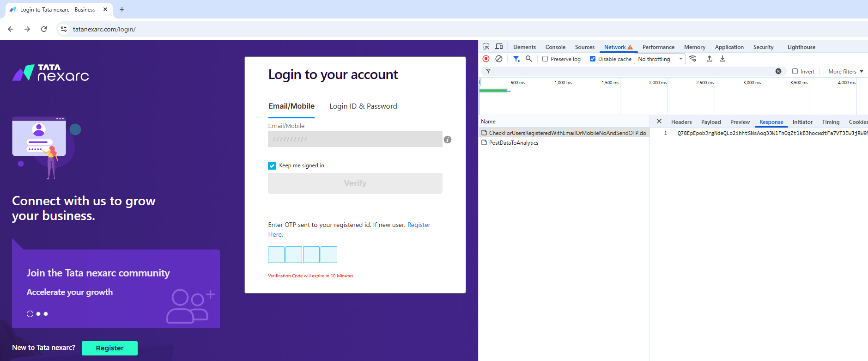Screen dimensions: 868x361
Task: Click the browser address bar URL
Action: 104,29
